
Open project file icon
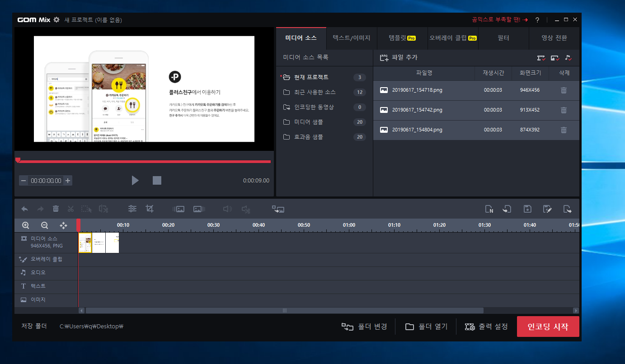(507, 209)
